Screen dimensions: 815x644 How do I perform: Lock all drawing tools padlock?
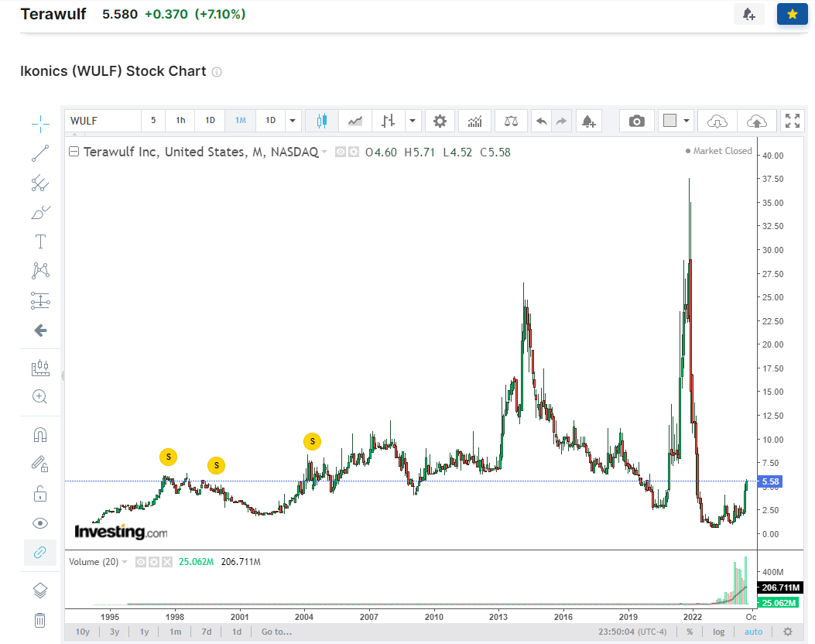coord(40,493)
